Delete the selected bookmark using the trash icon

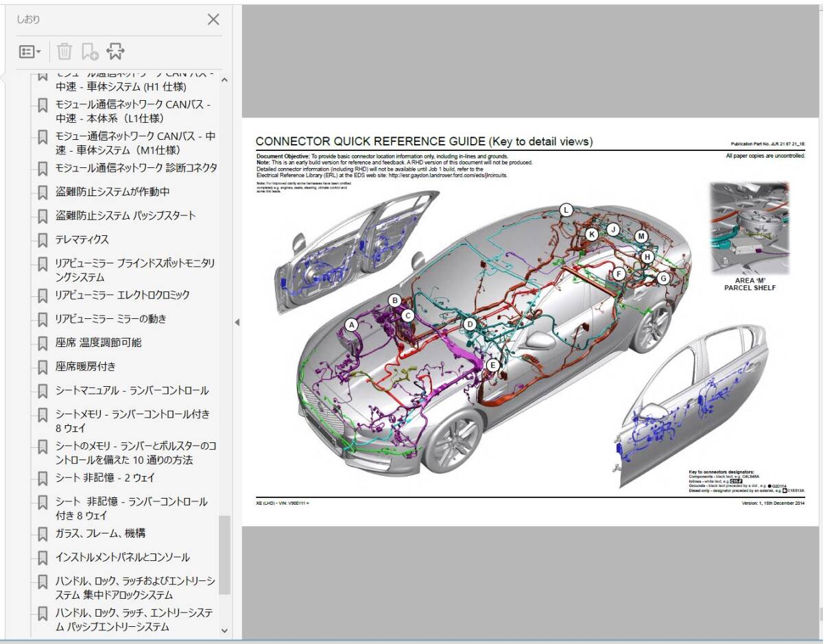tap(64, 51)
